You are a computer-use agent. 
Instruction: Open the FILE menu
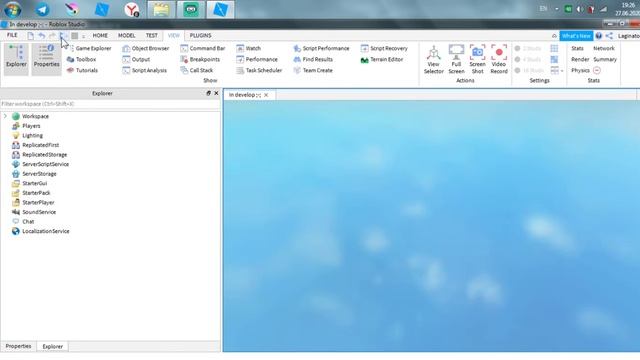12,36
